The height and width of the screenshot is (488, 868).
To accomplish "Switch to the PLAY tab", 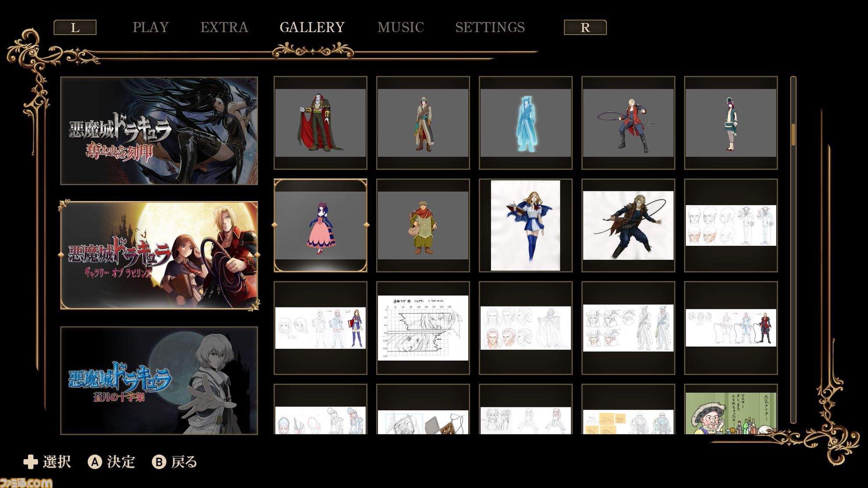I will pos(150,27).
